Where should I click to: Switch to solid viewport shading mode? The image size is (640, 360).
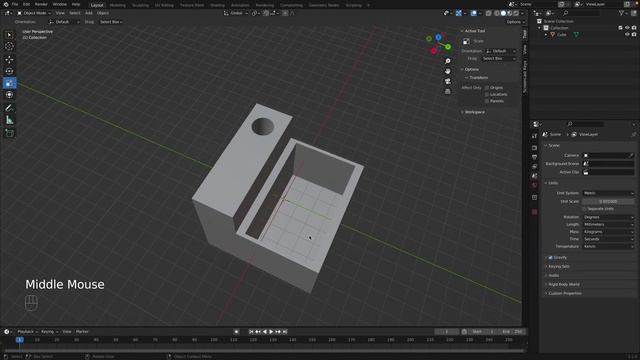pos(503,13)
